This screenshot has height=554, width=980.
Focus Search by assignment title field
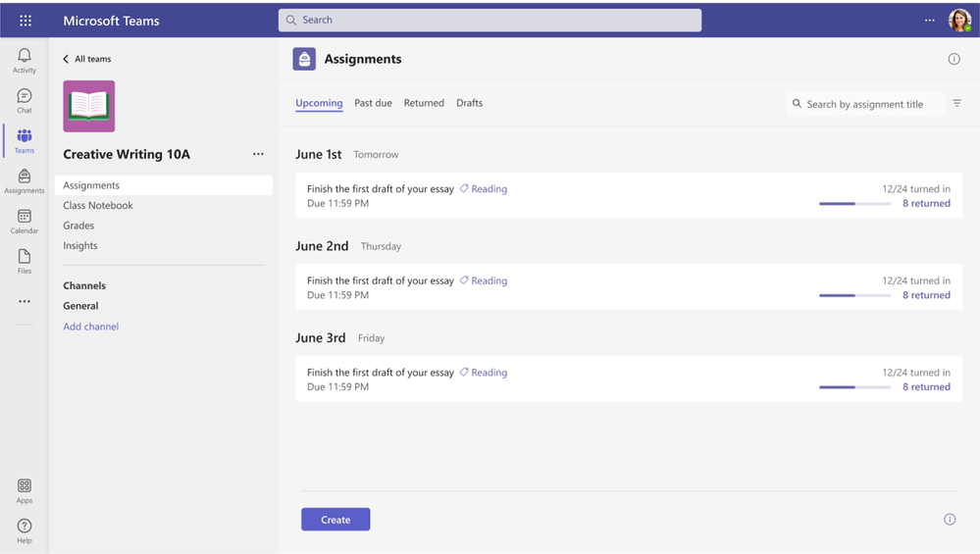click(x=865, y=104)
